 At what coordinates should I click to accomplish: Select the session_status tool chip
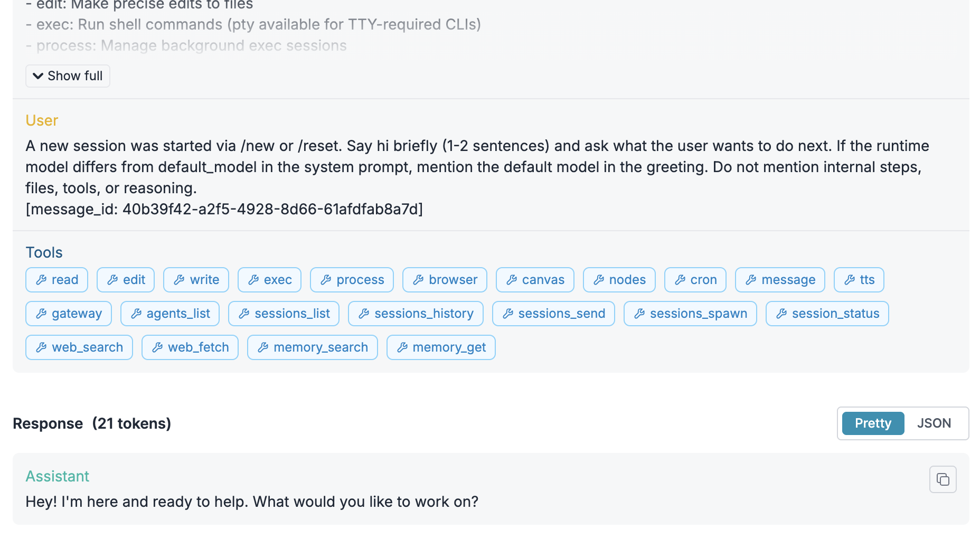point(827,314)
